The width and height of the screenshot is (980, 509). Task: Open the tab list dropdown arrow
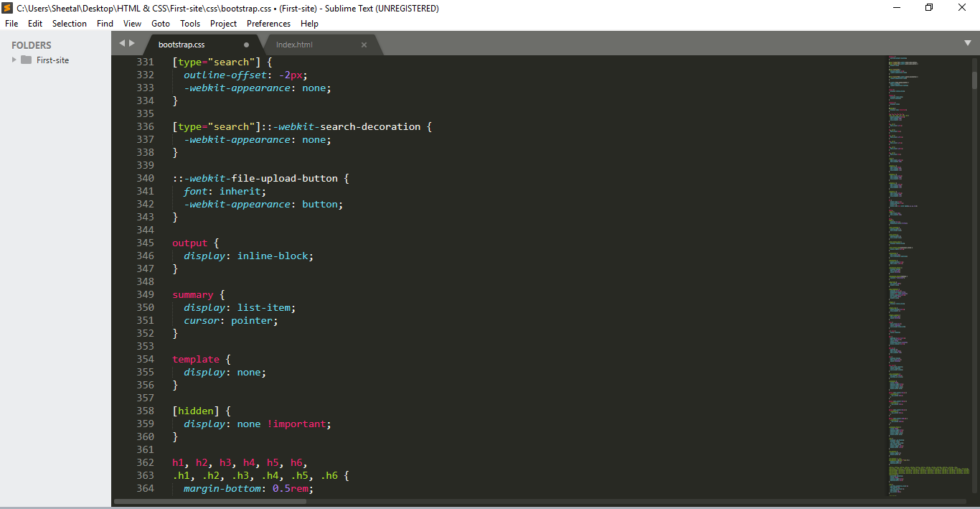967,43
